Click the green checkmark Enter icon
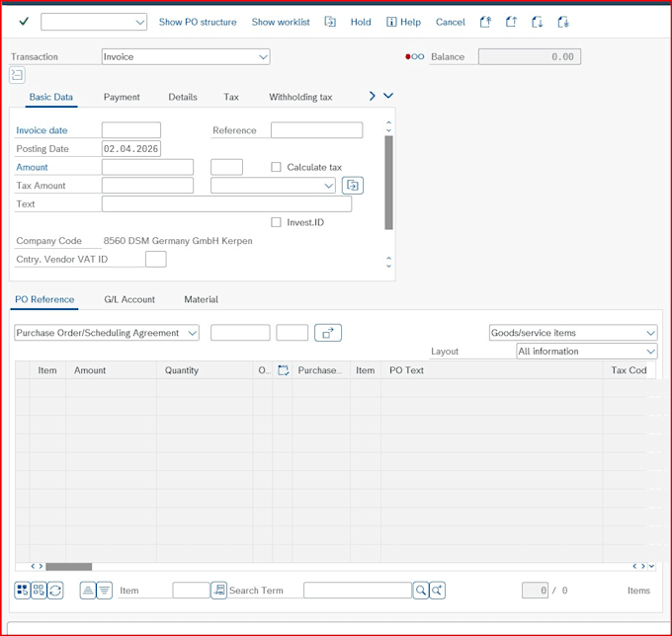672x636 pixels. [24, 22]
